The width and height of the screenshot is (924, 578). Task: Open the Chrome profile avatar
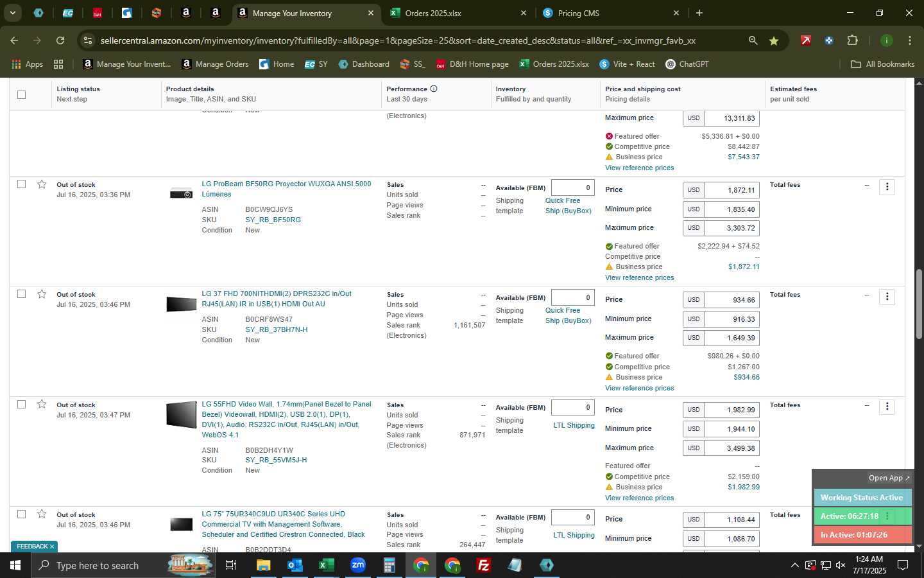tap(886, 40)
